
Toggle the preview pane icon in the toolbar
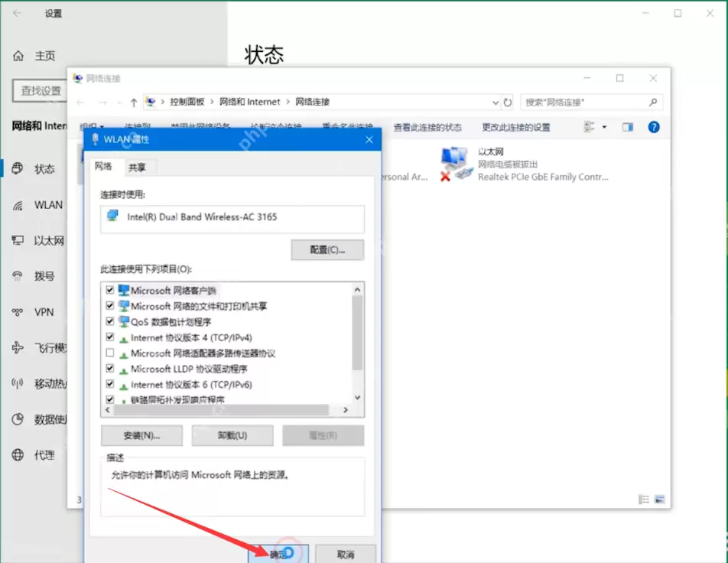[x=627, y=128]
